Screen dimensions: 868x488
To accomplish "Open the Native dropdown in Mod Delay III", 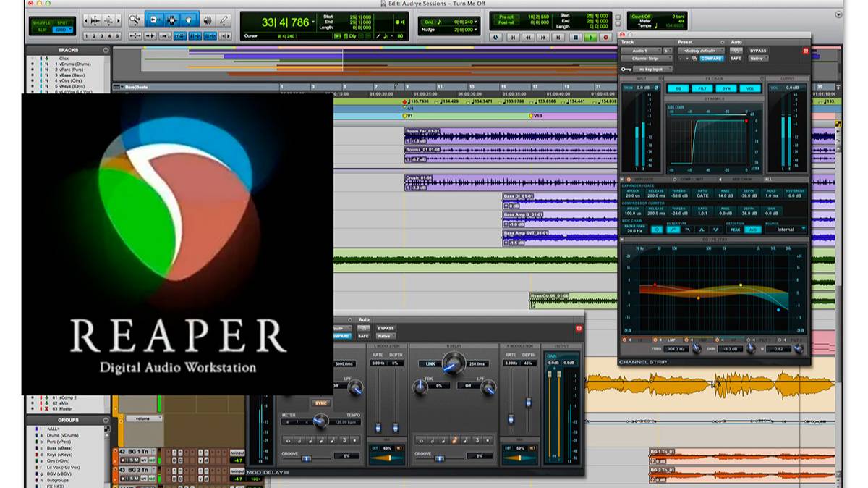I will (x=386, y=336).
